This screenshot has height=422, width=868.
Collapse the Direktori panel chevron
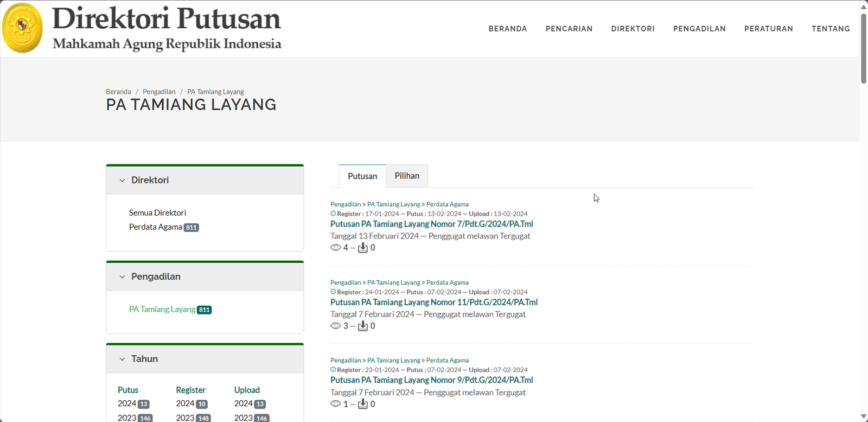(x=122, y=180)
